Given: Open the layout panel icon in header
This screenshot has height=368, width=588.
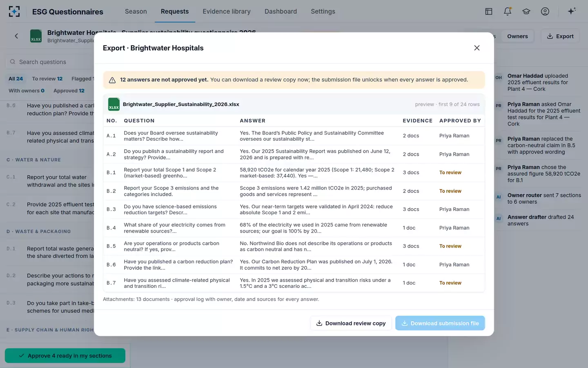Looking at the screenshot, I should click(489, 11).
